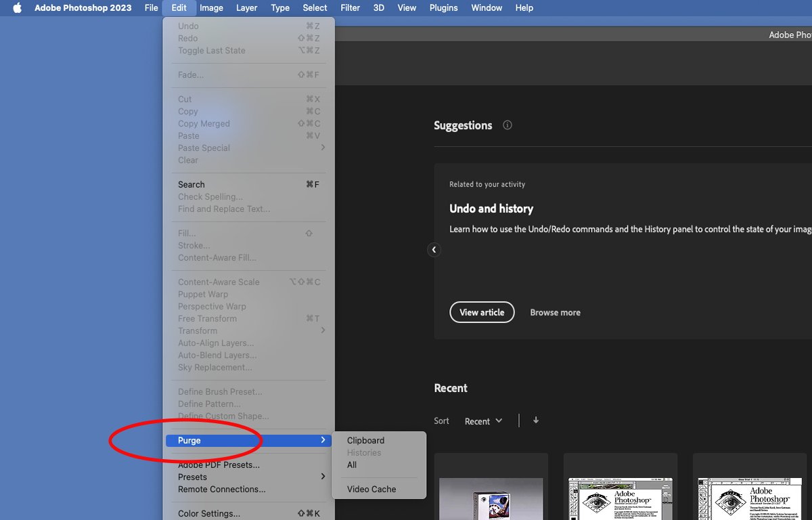The image size is (812, 520).
Task: Click the View article button
Action: tap(482, 312)
